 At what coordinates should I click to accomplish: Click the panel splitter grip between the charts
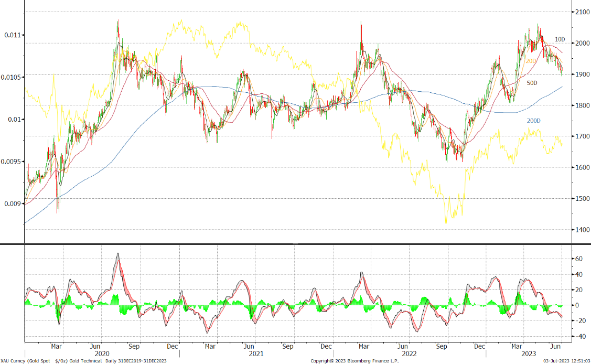point(296,244)
